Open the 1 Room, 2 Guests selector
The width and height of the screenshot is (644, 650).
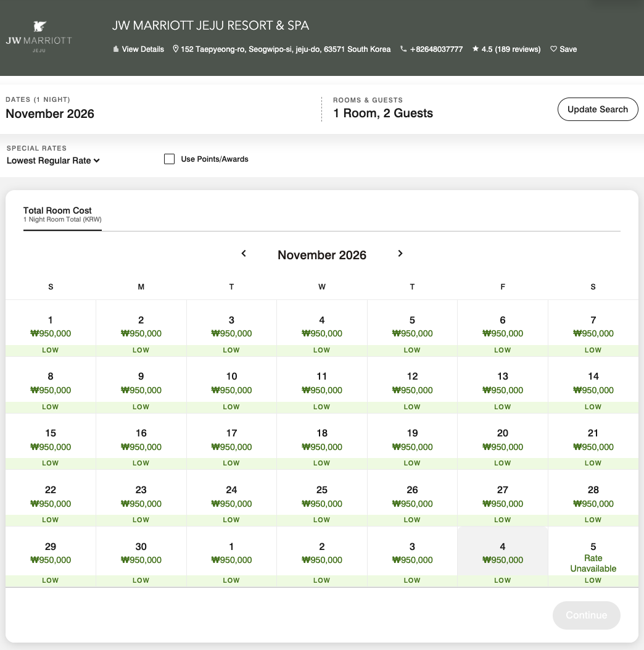pyautogui.click(x=383, y=113)
